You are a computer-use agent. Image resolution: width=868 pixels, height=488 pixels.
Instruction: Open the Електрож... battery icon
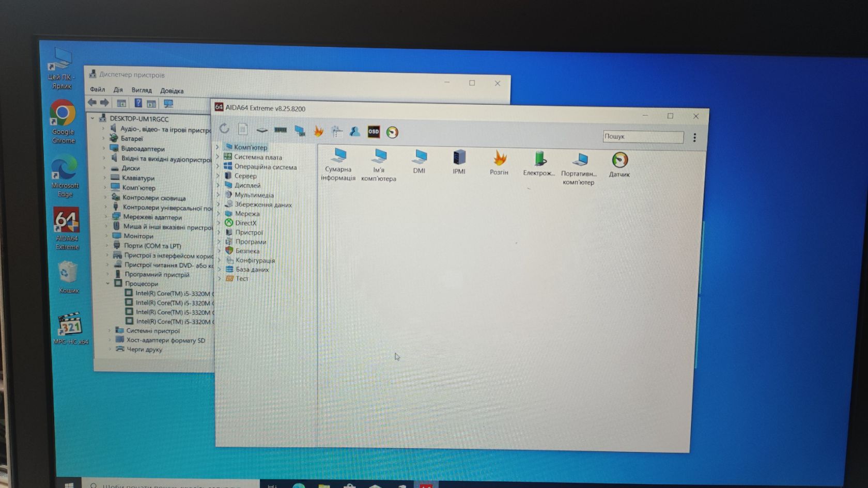539,164
